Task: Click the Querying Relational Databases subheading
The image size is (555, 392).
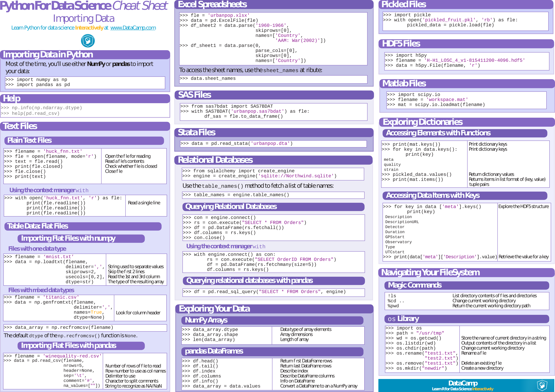Action: click(230, 207)
